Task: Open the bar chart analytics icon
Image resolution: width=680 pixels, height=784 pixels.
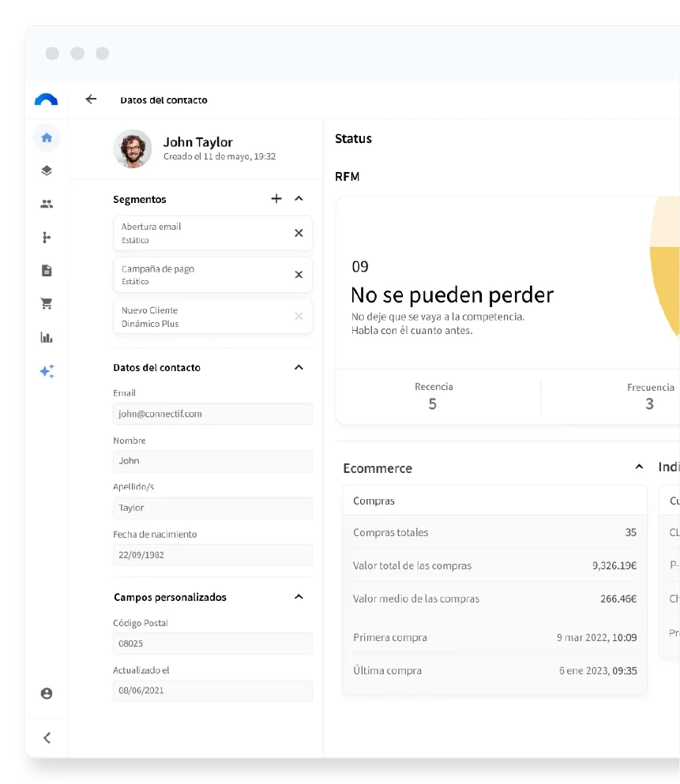Action: (x=47, y=337)
